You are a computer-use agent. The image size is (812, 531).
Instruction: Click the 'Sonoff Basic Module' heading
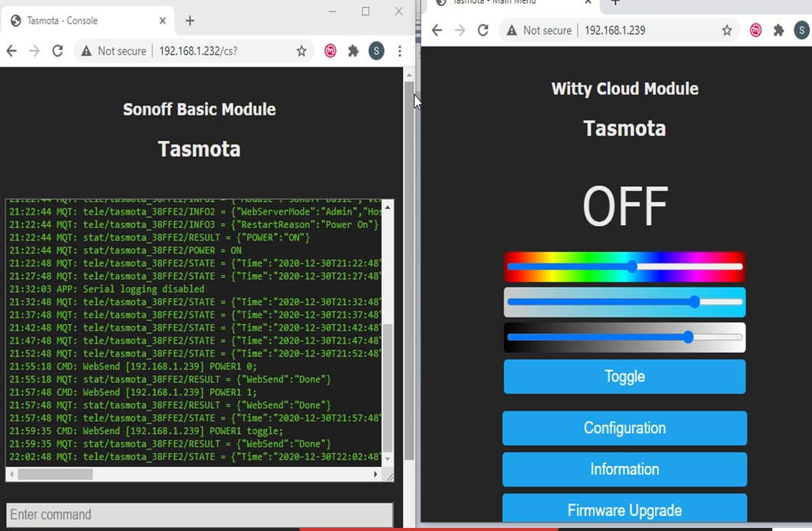coord(199,109)
